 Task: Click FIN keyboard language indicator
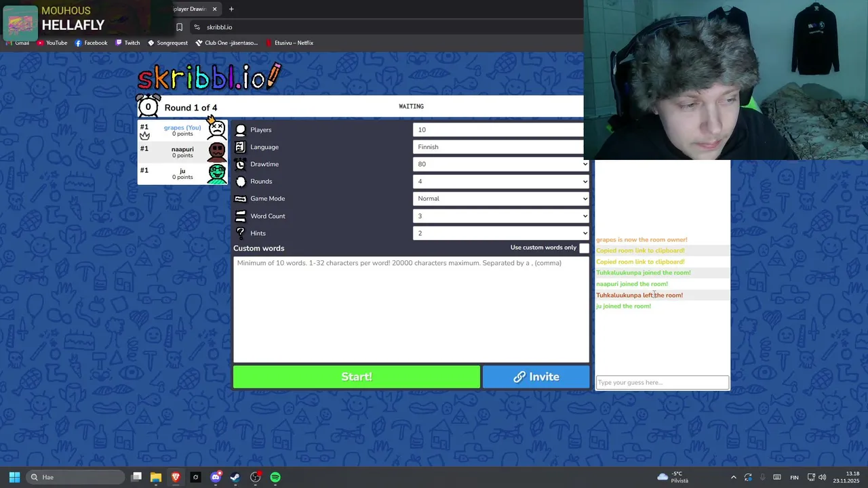click(x=794, y=477)
